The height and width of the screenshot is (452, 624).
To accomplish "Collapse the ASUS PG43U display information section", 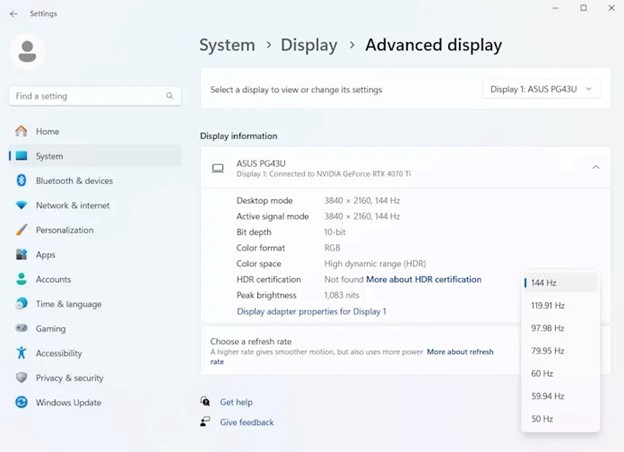I will [x=596, y=168].
